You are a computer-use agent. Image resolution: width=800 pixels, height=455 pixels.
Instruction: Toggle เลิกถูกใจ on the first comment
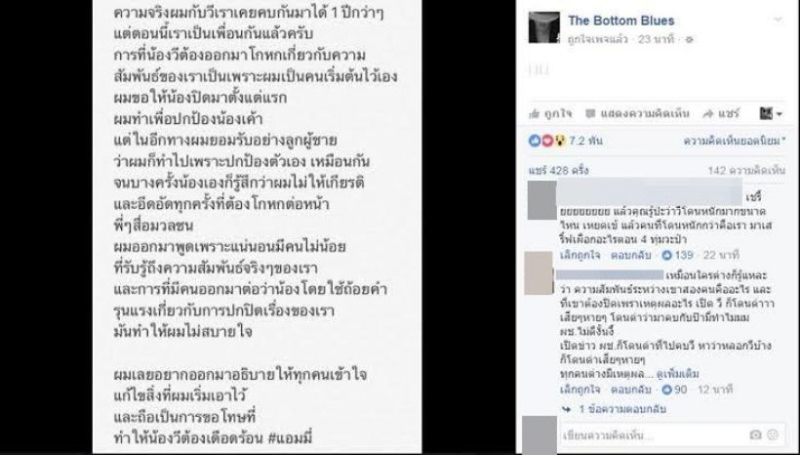pyautogui.click(x=580, y=255)
